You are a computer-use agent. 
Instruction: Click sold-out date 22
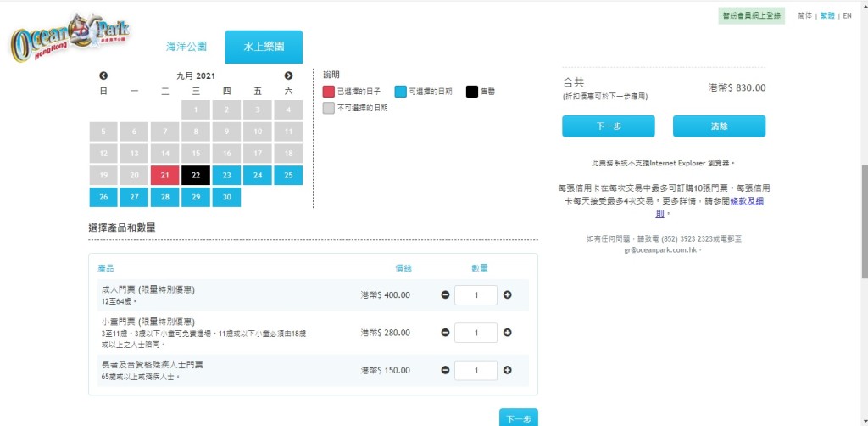[x=196, y=175]
